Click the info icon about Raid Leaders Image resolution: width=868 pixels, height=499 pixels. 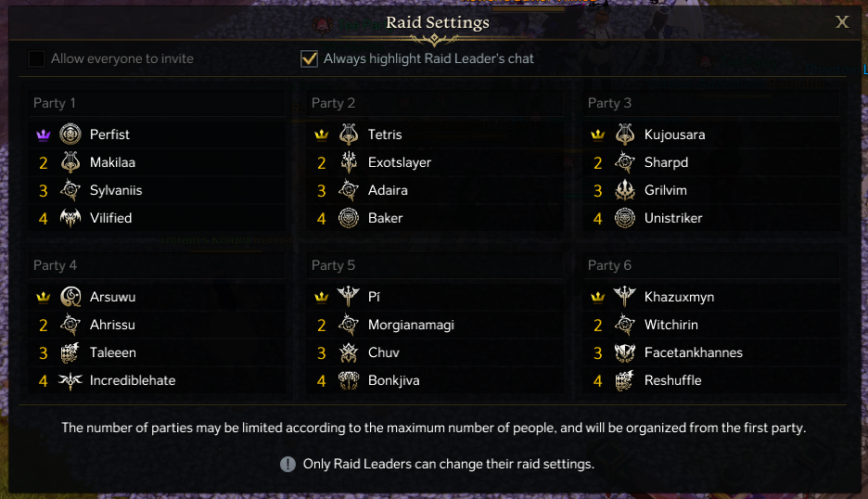(287, 464)
